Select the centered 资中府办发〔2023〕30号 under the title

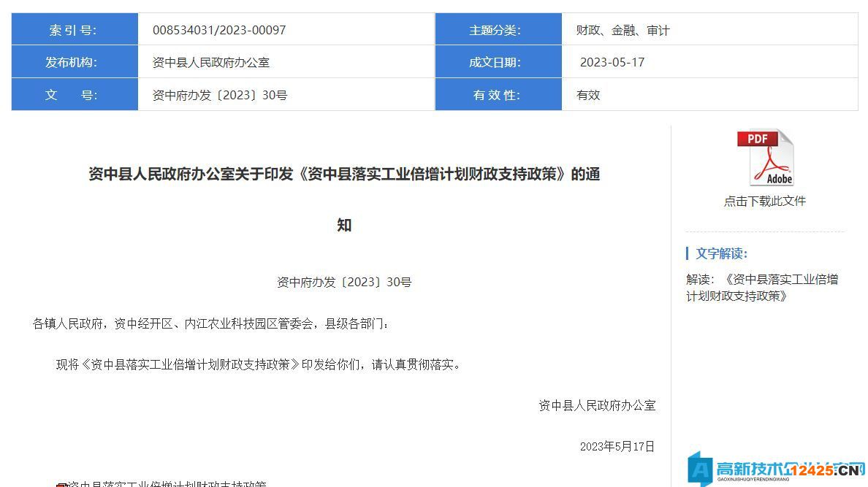pyautogui.click(x=344, y=283)
